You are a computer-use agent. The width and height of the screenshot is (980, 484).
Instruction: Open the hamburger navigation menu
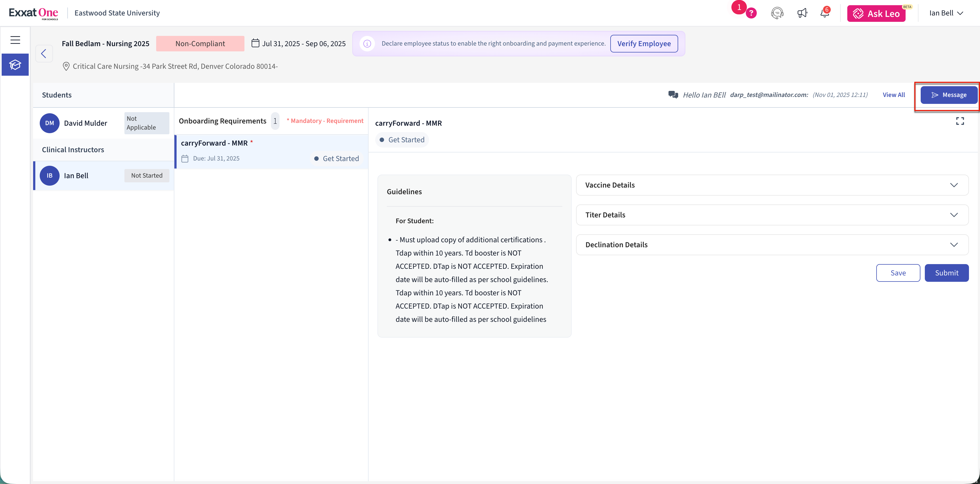15,40
